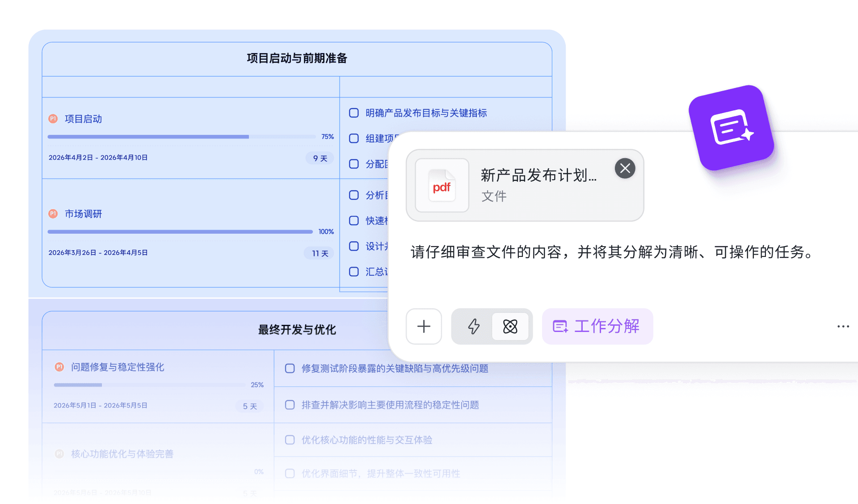This screenshot has width=858, height=504.
Task: Click the 9 天 duration badge
Action: pyautogui.click(x=320, y=158)
